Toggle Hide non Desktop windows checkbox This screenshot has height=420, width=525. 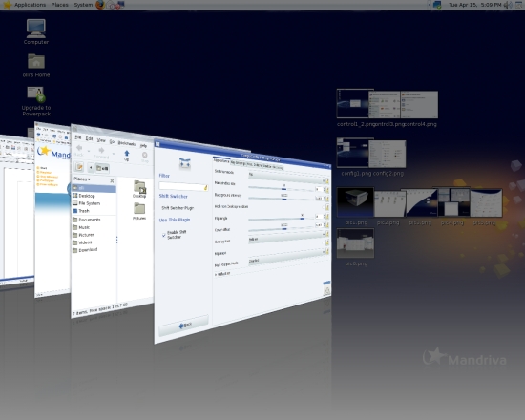324,208
